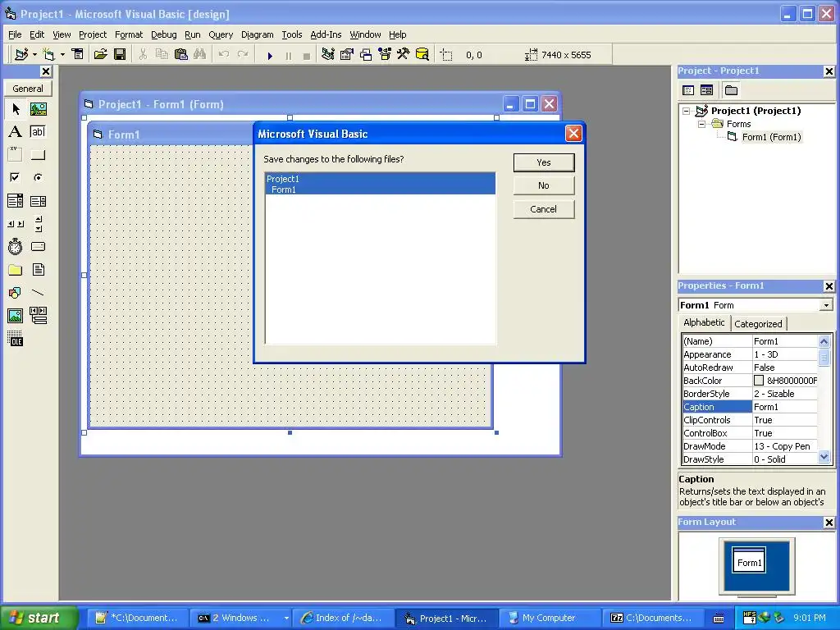Select the CommandButton control in the toolbox
The width and height of the screenshot is (840, 630).
pos(38,155)
